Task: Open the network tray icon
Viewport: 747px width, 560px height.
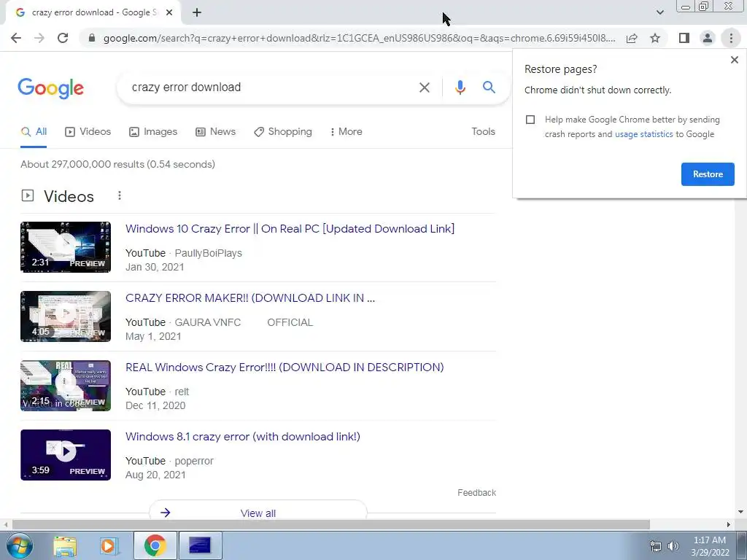Action: pyautogui.click(x=656, y=546)
